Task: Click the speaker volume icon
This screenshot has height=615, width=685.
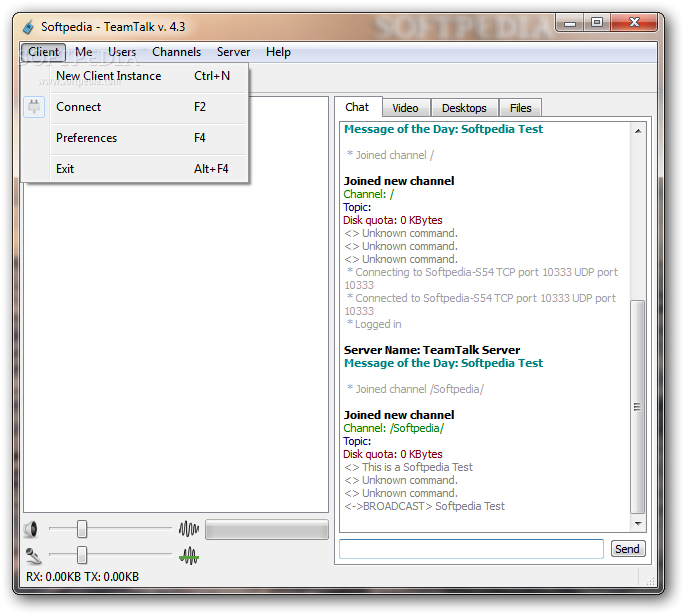Action: point(31,529)
